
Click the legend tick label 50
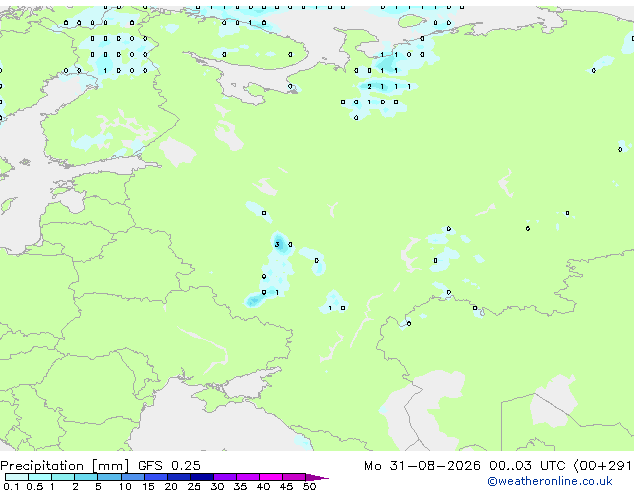pyautogui.click(x=309, y=486)
